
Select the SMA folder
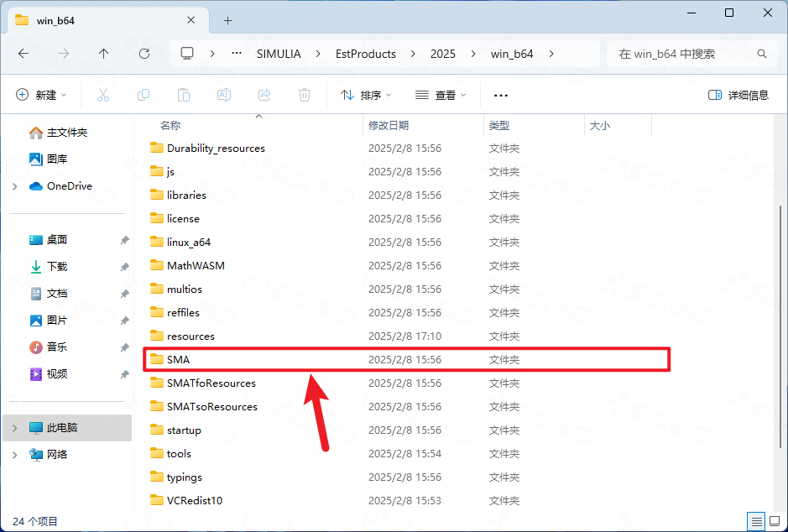coord(406,360)
